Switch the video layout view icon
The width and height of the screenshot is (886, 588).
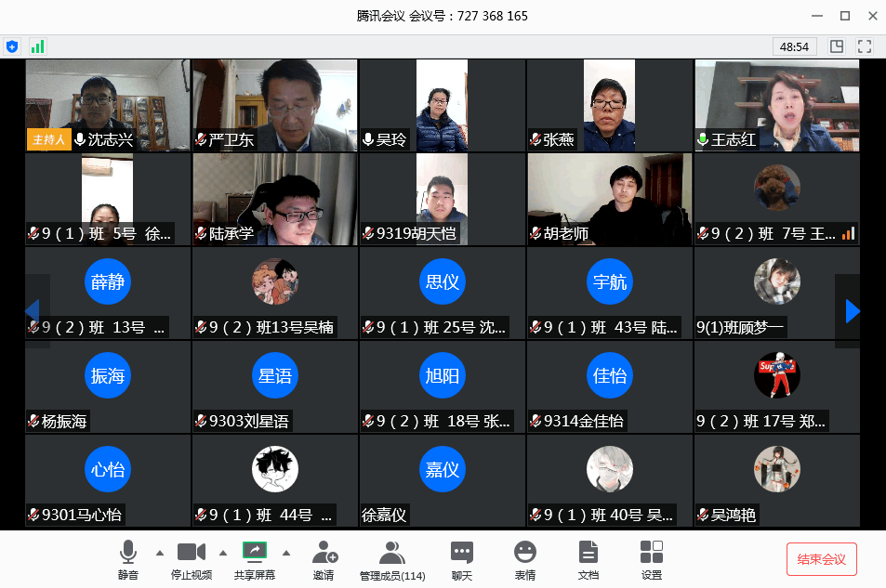tap(837, 46)
